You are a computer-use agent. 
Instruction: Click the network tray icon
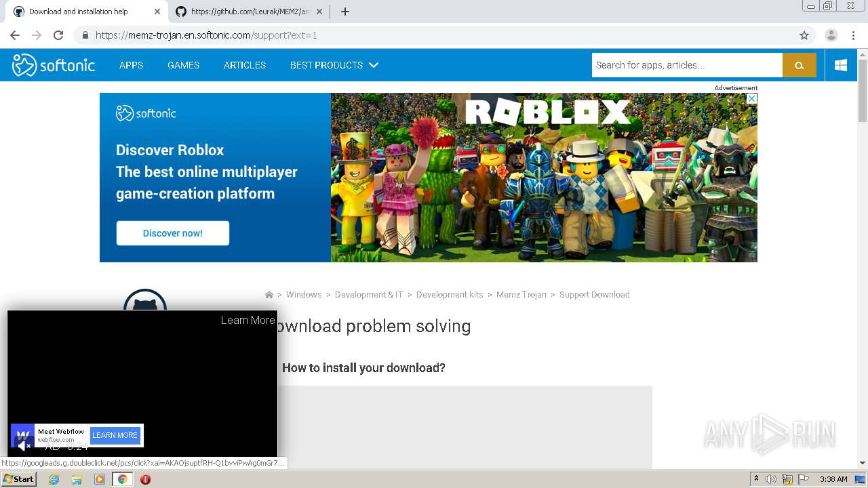pyautogui.click(x=787, y=479)
